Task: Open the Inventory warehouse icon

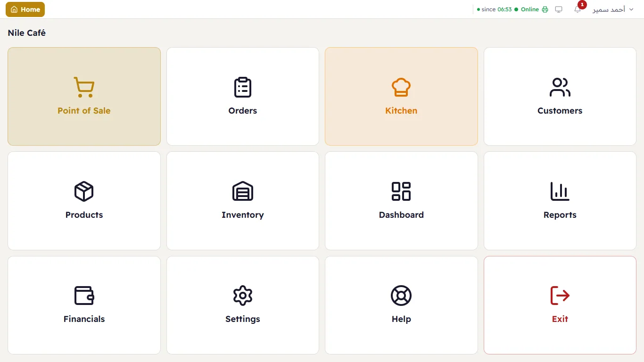Action: coord(243,191)
